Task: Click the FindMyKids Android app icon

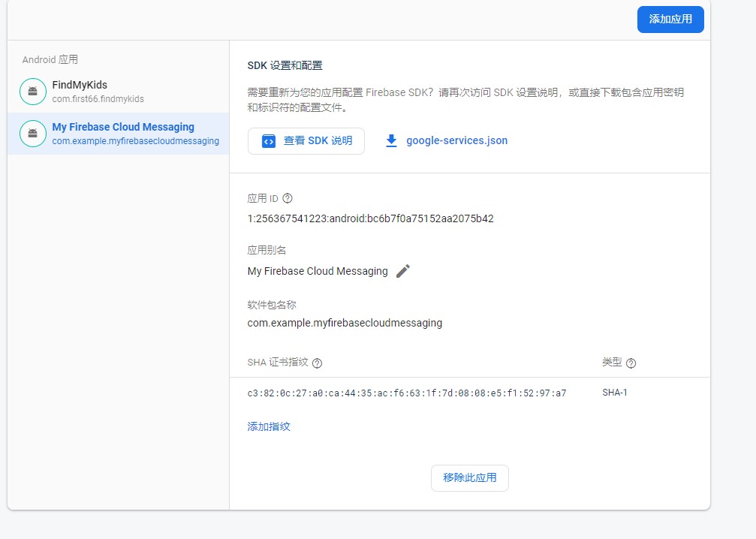Action: (32, 91)
